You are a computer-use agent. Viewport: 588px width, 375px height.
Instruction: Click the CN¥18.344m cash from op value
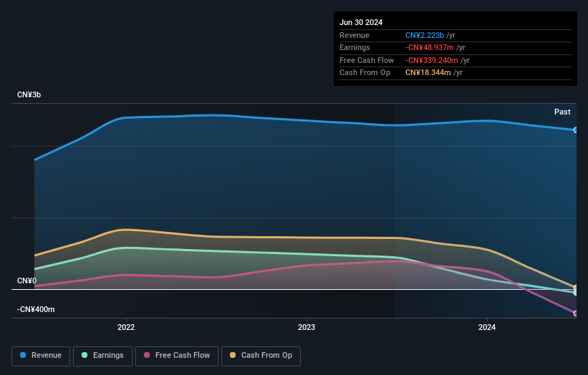[x=428, y=73]
